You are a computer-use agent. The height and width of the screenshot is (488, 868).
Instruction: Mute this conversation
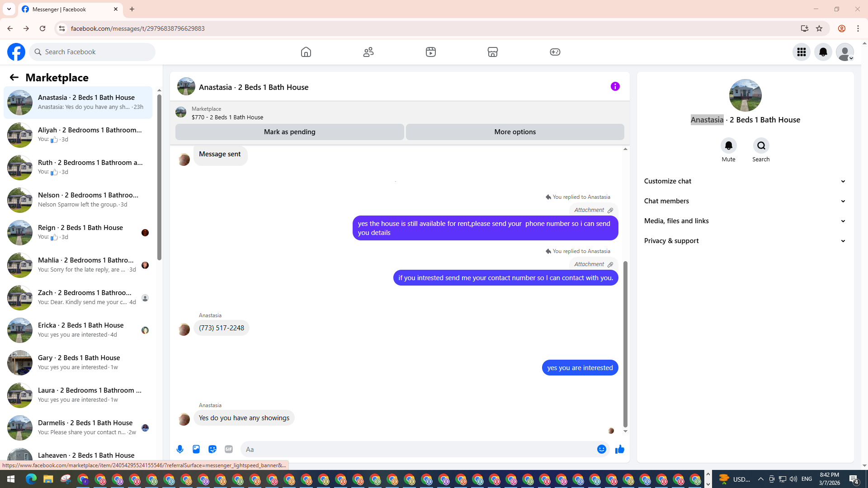tap(728, 146)
